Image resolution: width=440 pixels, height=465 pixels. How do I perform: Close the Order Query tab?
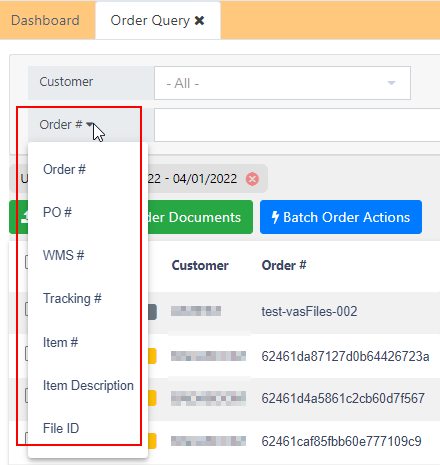tap(199, 21)
